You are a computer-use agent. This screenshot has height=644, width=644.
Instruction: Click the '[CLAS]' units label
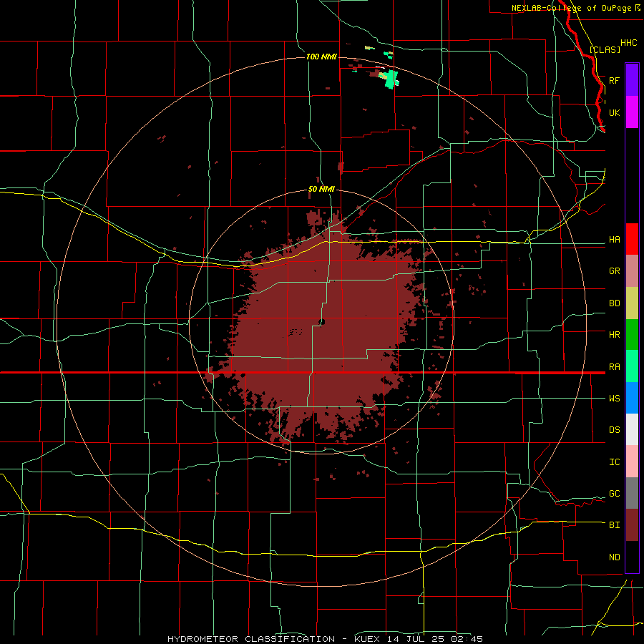click(605, 49)
